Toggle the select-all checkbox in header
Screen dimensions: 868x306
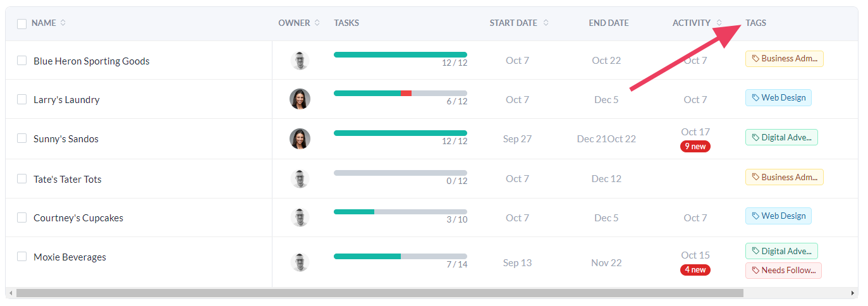click(x=22, y=23)
